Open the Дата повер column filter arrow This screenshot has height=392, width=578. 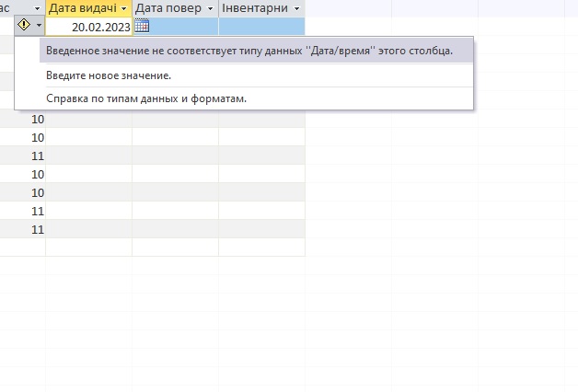tap(211, 8)
